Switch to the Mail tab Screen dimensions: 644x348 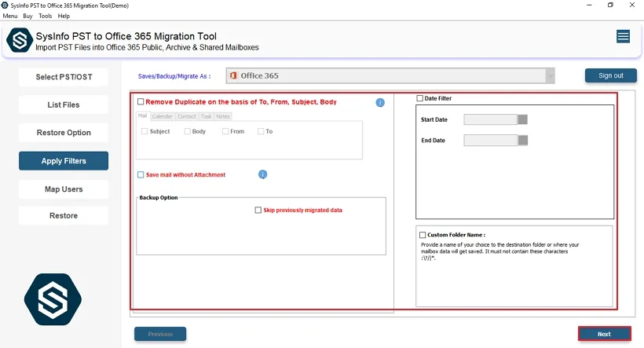coord(142,115)
